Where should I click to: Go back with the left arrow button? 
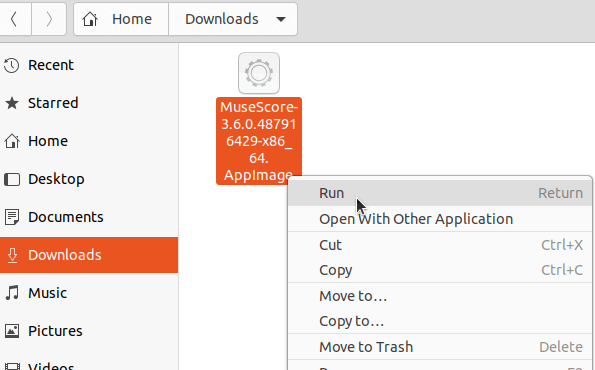[x=14, y=19]
